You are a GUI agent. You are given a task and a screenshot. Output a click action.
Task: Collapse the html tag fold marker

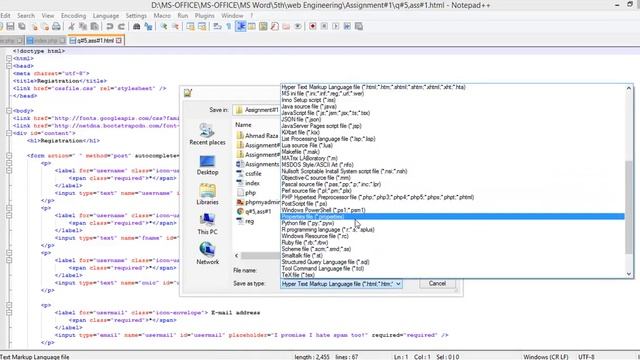(x=9, y=58)
